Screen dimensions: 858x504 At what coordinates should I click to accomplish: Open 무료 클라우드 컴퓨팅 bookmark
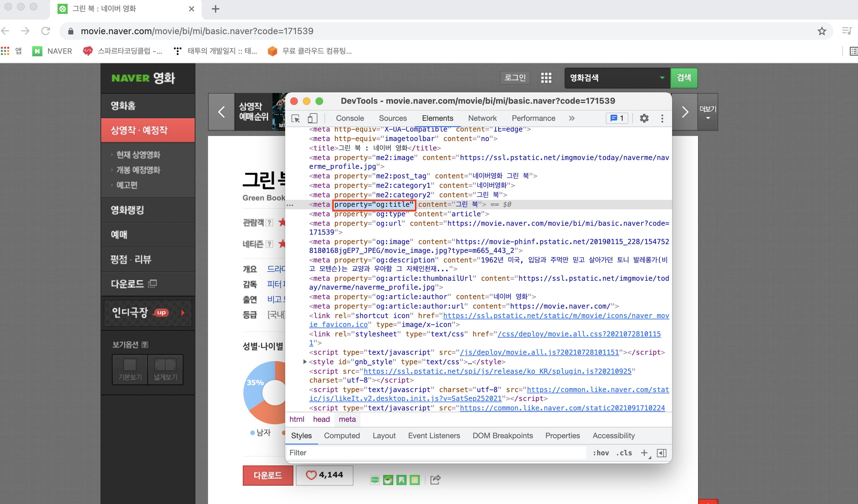click(309, 51)
